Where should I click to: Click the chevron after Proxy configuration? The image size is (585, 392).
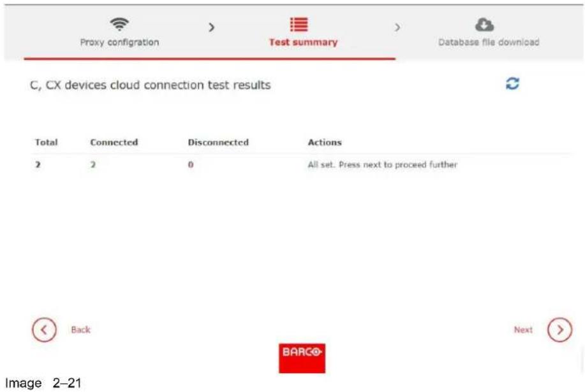pyautogui.click(x=212, y=27)
